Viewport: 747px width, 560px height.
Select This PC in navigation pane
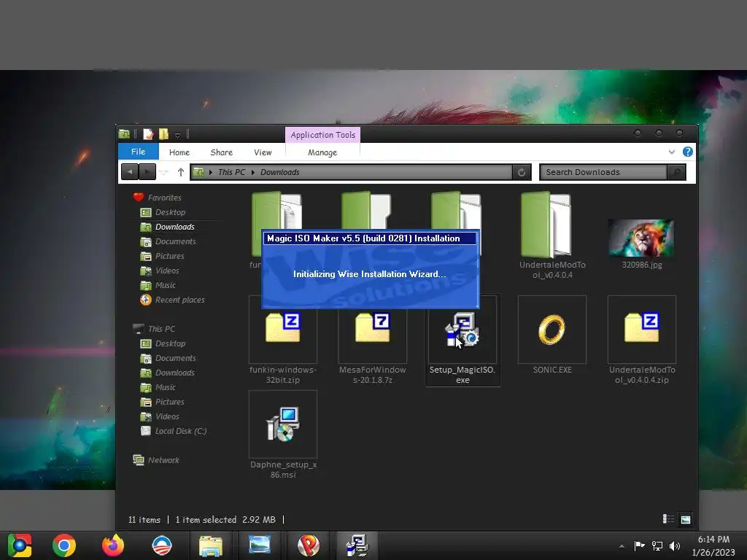pos(161,329)
